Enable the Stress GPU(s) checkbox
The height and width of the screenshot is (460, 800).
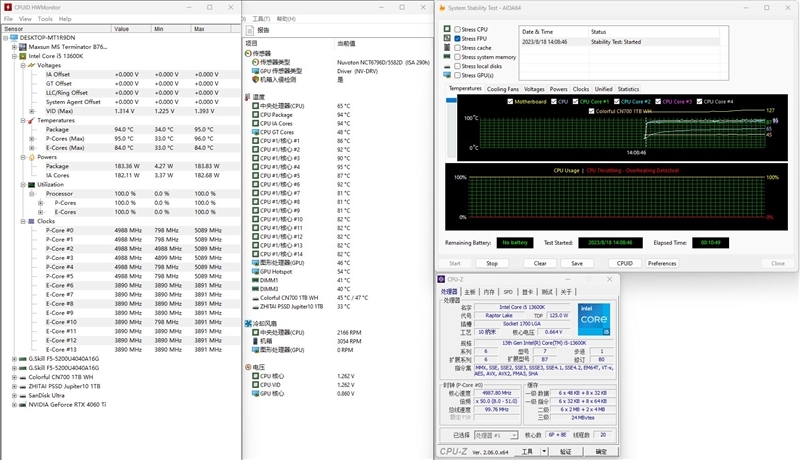pyautogui.click(x=458, y=75)
